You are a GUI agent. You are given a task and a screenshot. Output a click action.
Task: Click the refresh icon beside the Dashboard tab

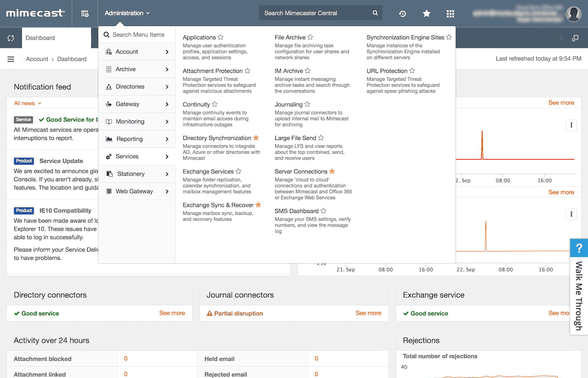coord(11,38)
